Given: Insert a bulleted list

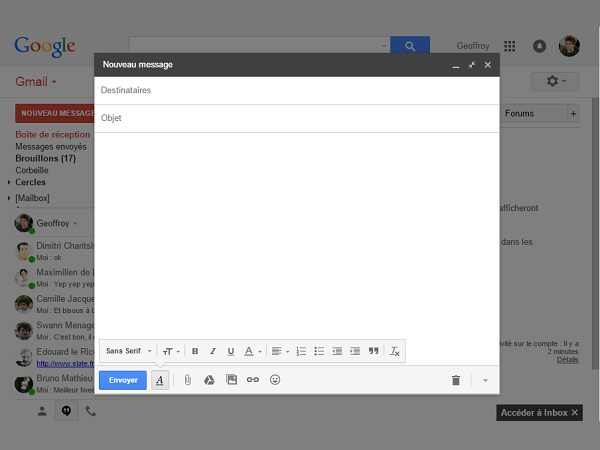Looking at the screenshot, I should click(319, 351).
